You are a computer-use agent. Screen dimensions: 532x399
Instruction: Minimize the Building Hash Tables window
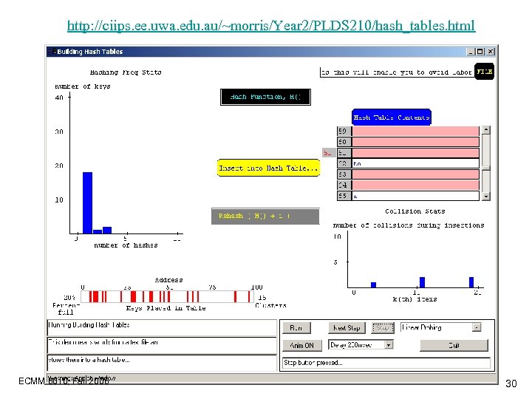[470, 52]
